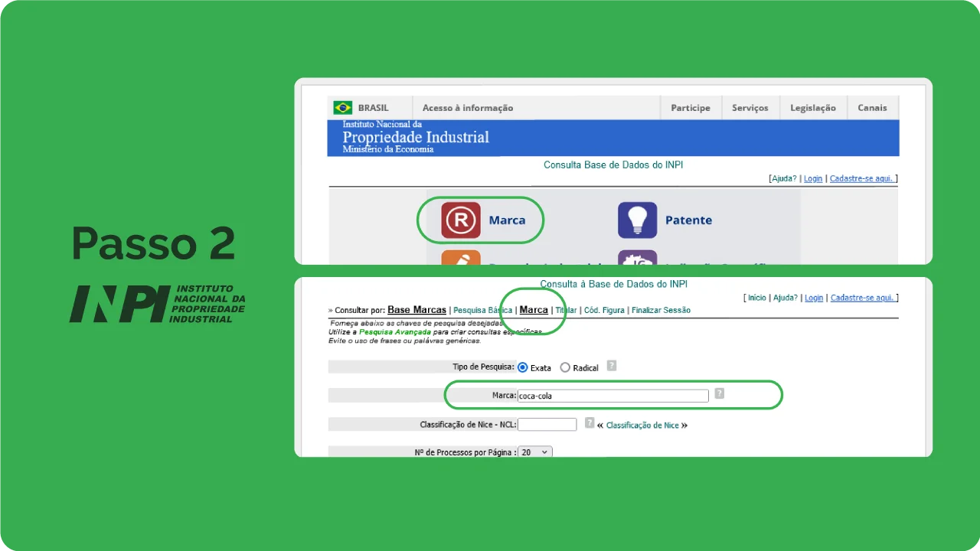
Task: Click the Acesso à informação link
Action: click(468, 108)
